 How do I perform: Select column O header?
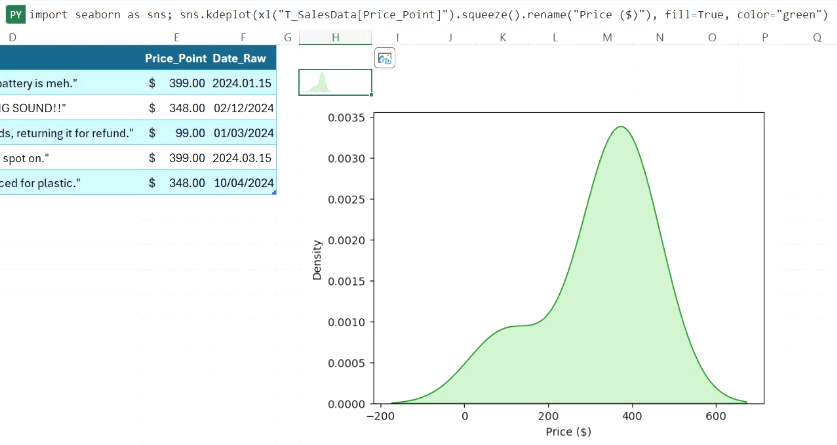coord(712,37)
